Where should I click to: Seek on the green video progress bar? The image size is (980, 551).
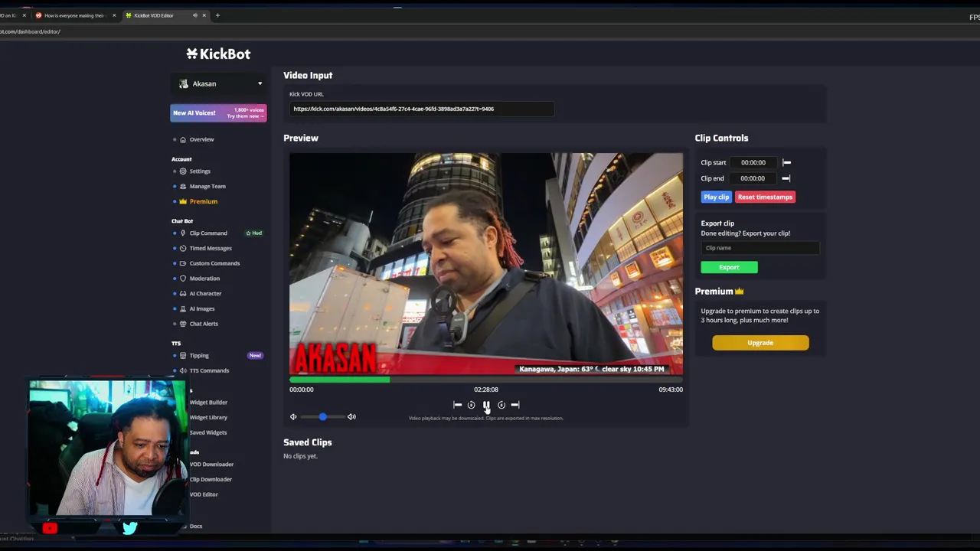486,380
